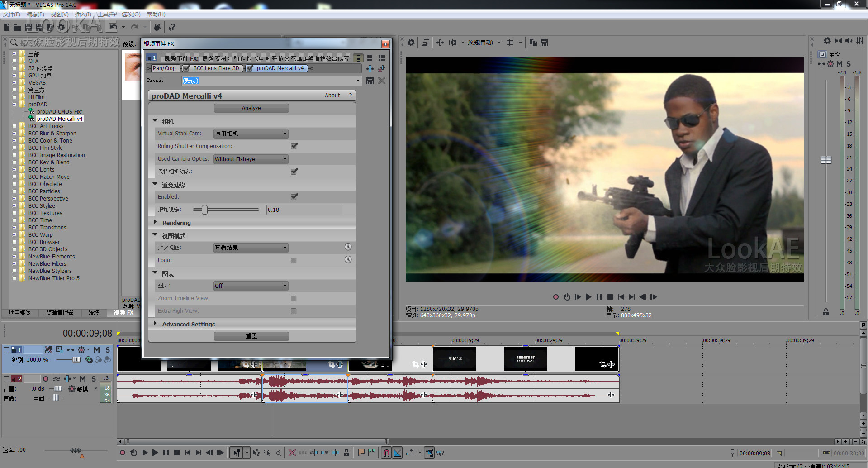868x468 pixels.
Task: Mute video track 1
Action: click(x=97, y=350)
